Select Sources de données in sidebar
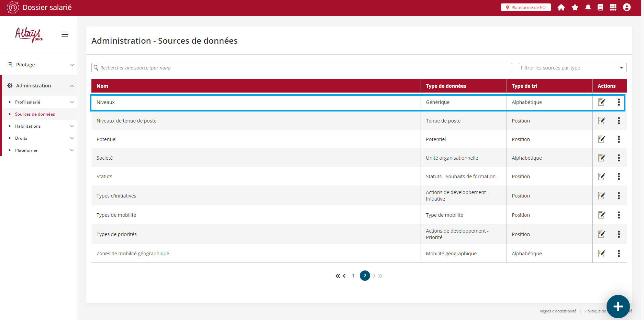The width and height of the screenshot is (644, 320). click(x=35, y=114)
